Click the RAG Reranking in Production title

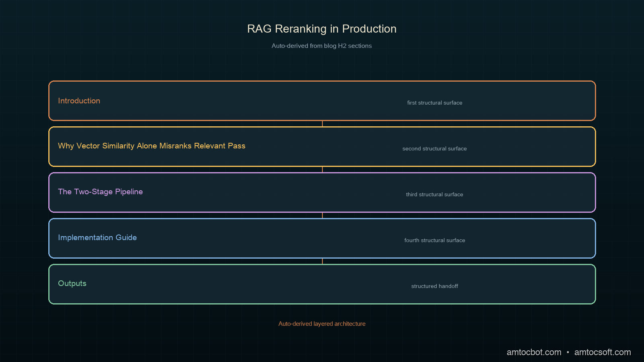(x=322, y=29)
